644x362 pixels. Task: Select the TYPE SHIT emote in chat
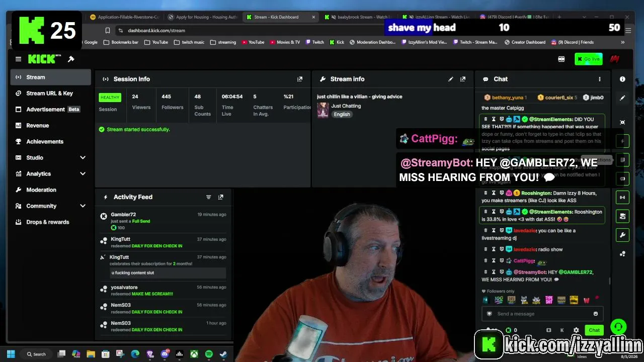pos(549,300)
